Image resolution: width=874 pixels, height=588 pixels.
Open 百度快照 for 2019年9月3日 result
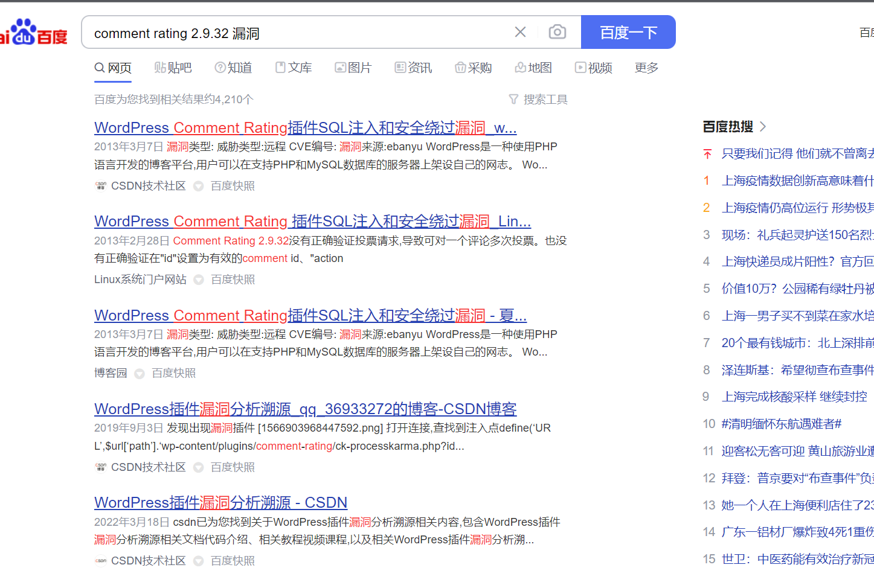pos(233,467)
